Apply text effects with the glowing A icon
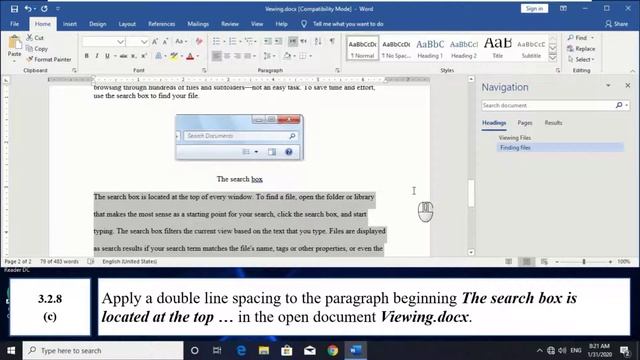640x360 pixels. (x=158, y=56)
